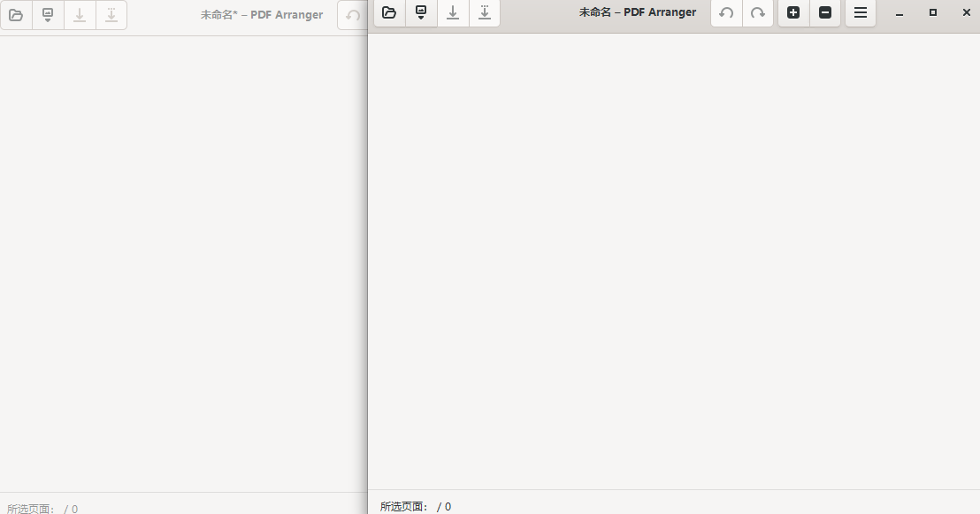Open the hamburger main menu
The height and width of the screenshot is (514, 980).
[x=861, y=12]
